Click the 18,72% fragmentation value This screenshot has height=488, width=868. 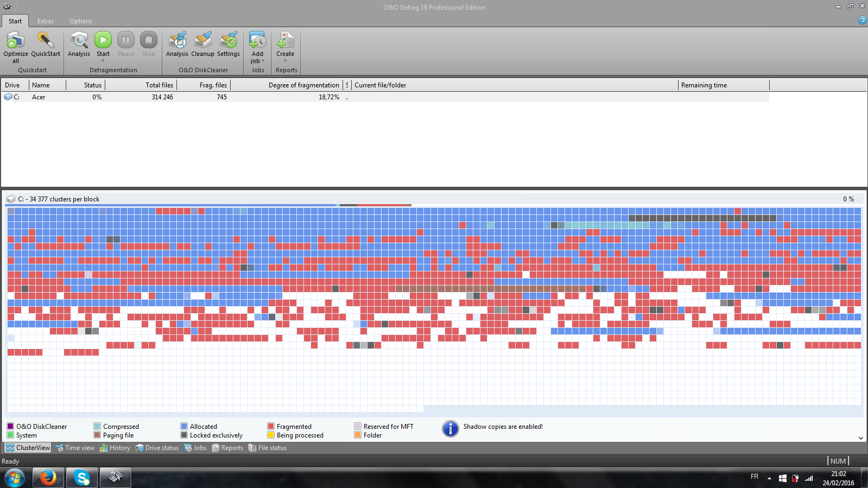[329, 97]
